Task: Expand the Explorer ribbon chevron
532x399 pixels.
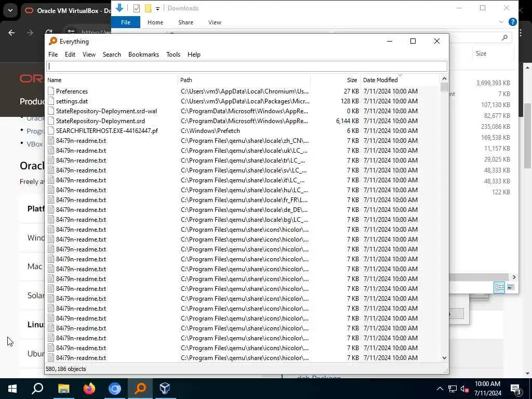Action: click(501, 22)
